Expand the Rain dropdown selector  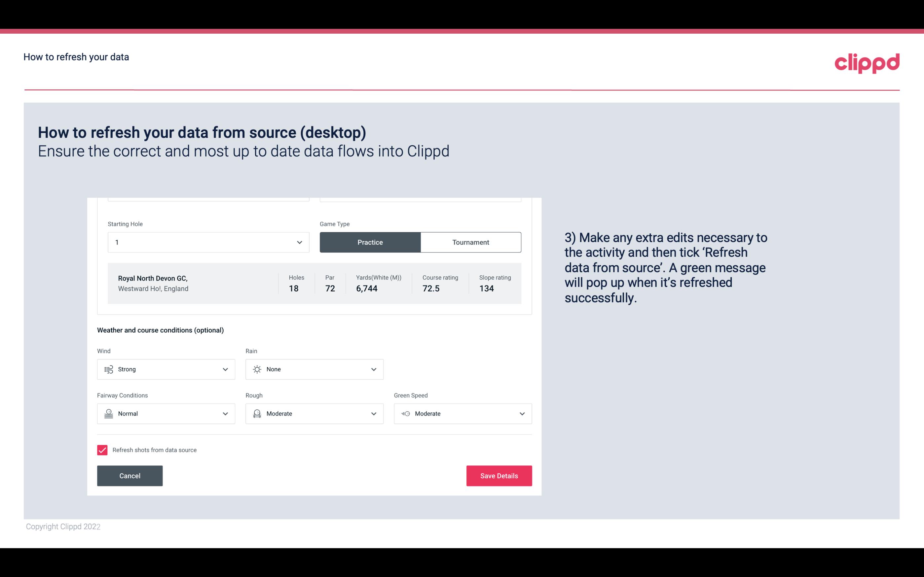pyautogui.click(x=373, y=369)
